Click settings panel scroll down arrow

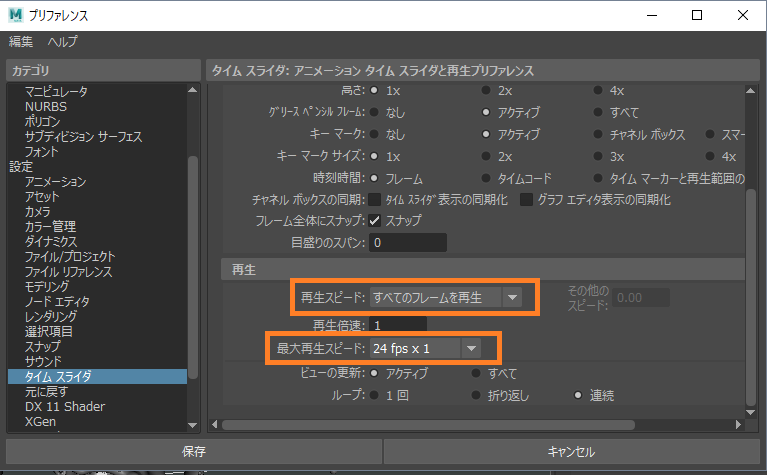751,412
